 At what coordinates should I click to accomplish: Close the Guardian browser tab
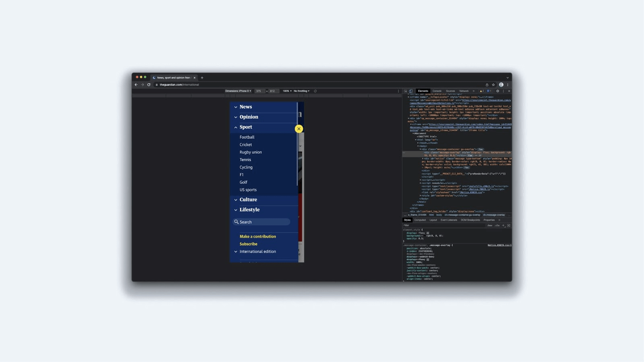pyautogui.click(x=194, y=78)
